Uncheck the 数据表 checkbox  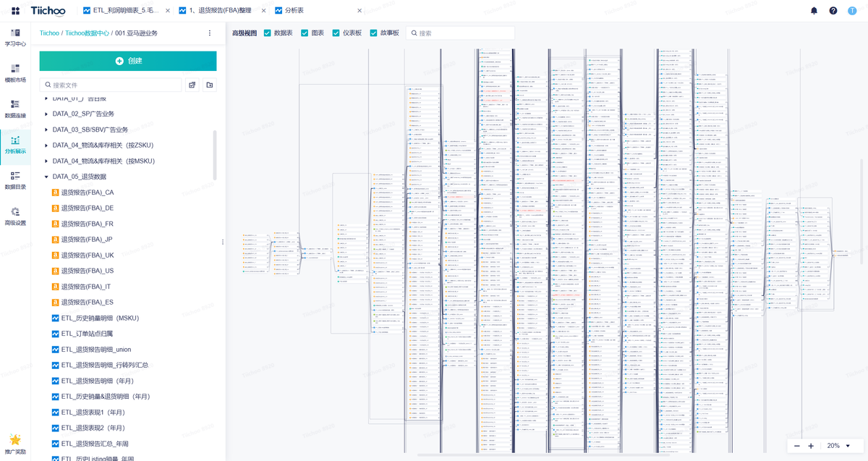tap(268, 33)
